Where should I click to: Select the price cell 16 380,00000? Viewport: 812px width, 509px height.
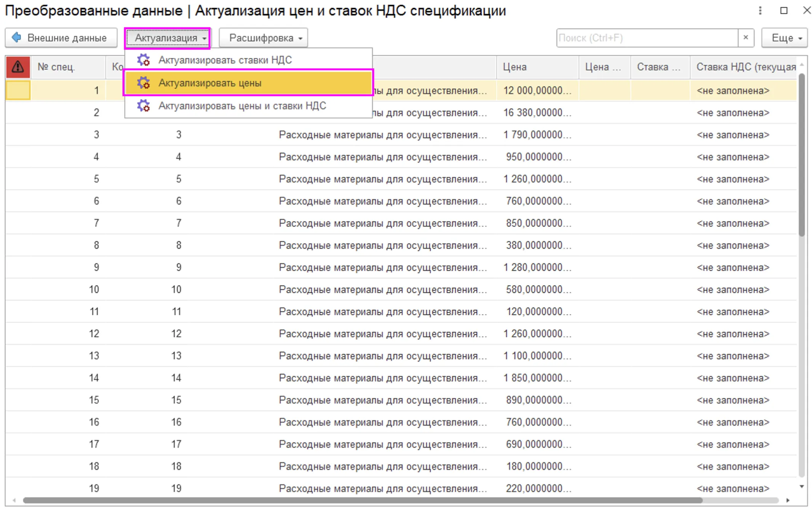pyautogui.click(x=537, y=113)
